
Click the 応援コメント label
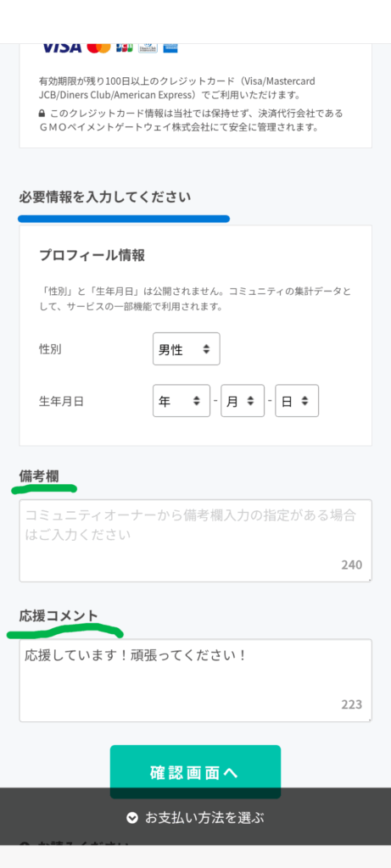coord(59,615)
